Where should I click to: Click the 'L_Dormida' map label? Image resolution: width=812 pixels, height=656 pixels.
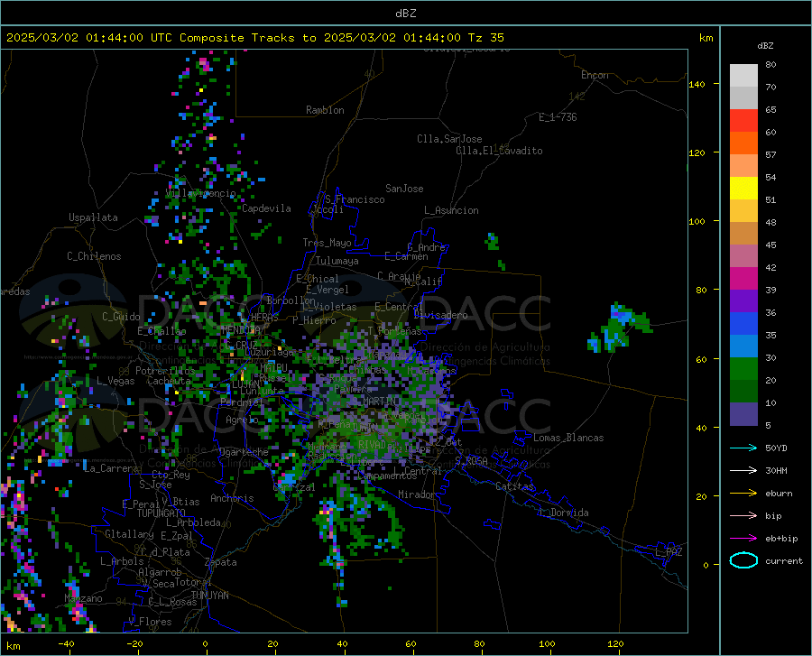click(x=563, y=513)
